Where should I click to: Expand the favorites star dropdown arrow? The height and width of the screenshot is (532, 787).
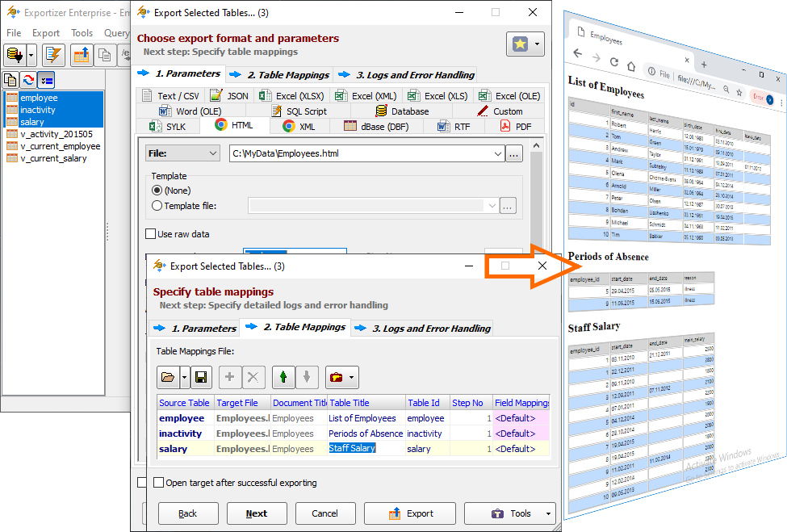[537, 44]
